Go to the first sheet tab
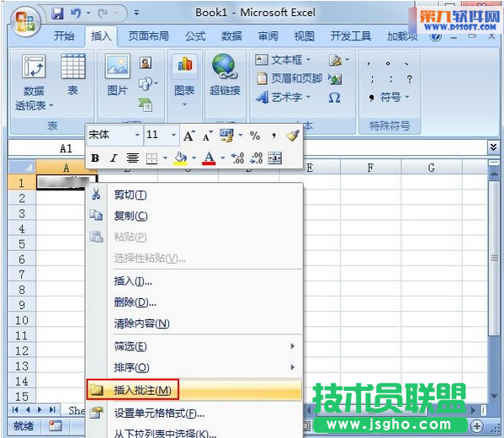Image resolution: width=504 pixels, height=438 pixels. (15, 409)
